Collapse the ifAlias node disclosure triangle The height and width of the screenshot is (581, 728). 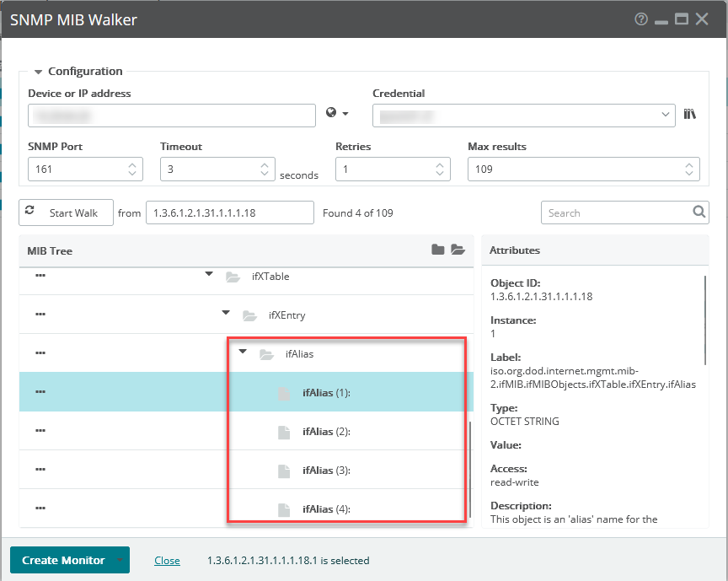click(244, 353)
